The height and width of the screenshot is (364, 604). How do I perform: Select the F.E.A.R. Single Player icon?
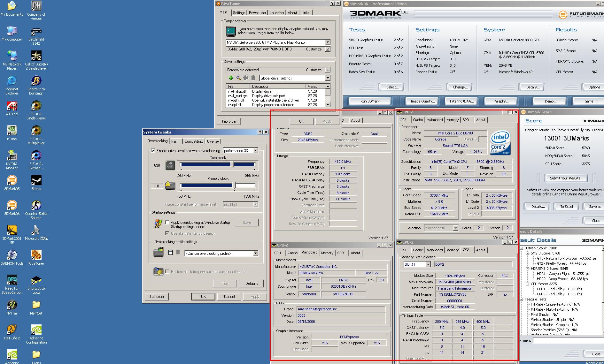pos(36,110)
